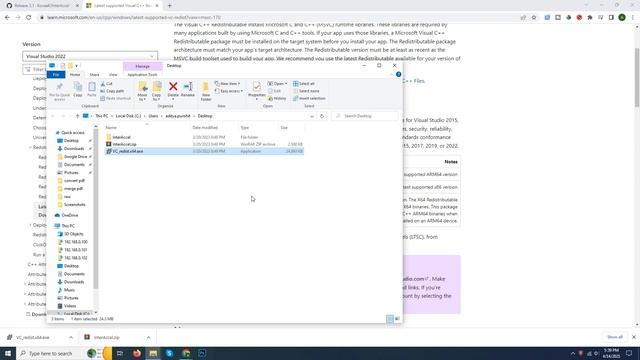Click Select all in the ribbon
The height and width of the screenshot is (360, 640).
304,84
